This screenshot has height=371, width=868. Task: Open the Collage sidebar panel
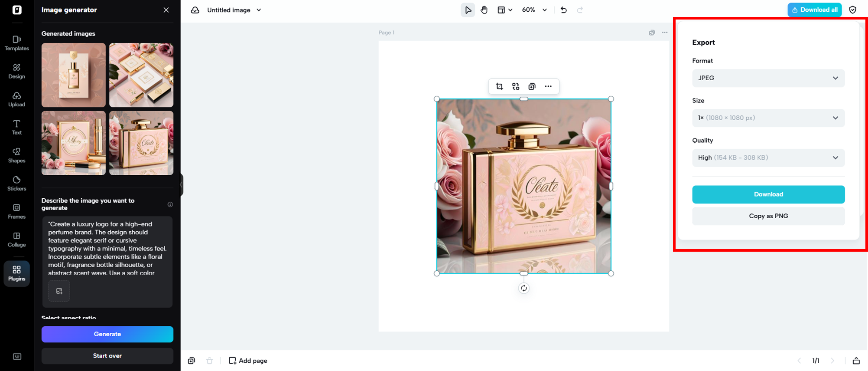(x=17, y=240)
